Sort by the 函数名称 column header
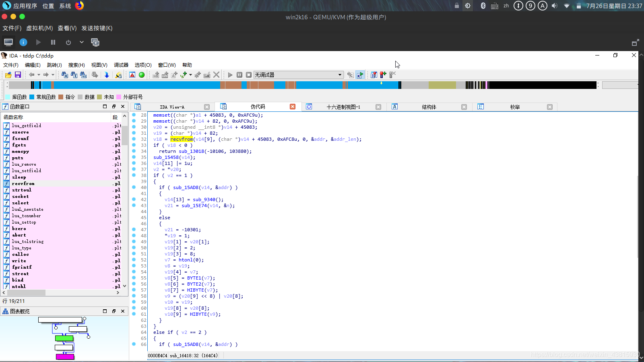644x362 pixels. point(56,117)
